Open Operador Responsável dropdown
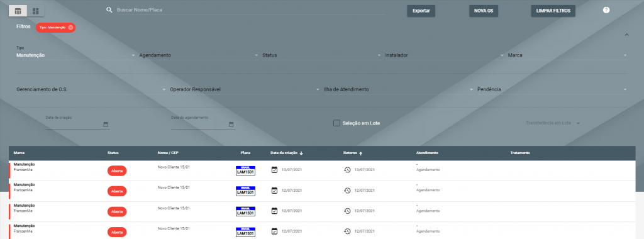Image resolution: width=644 pixels, height=239 pixels. tap(245, 89)
